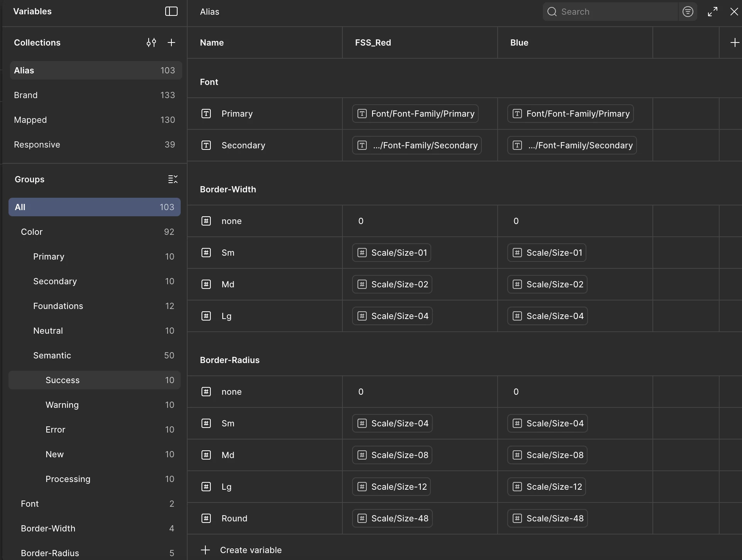This screenshot has width=742, height=560.
Task: Click the Border-Radius Md variable name
Action: [x=228, y=455]
